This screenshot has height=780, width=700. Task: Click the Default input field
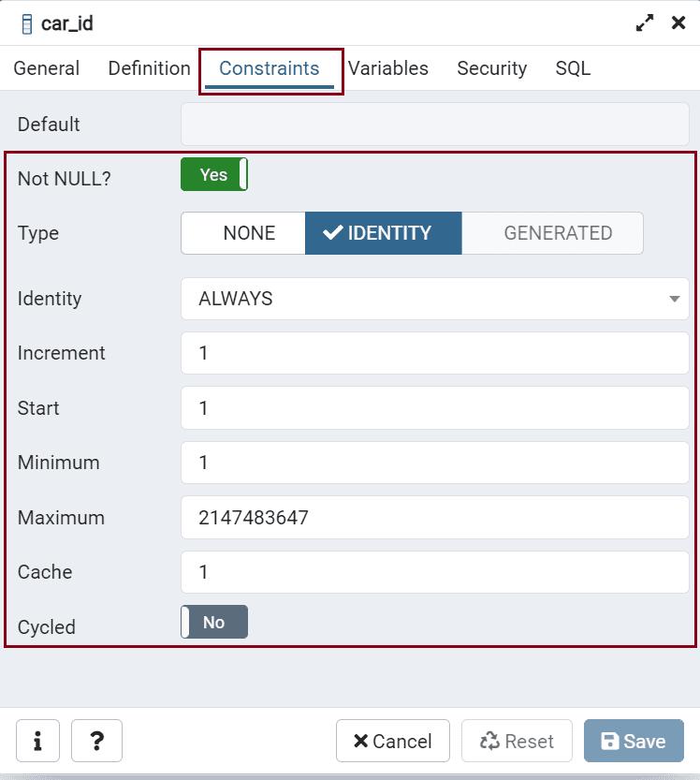pyautogui.click(x=435, y=124)
